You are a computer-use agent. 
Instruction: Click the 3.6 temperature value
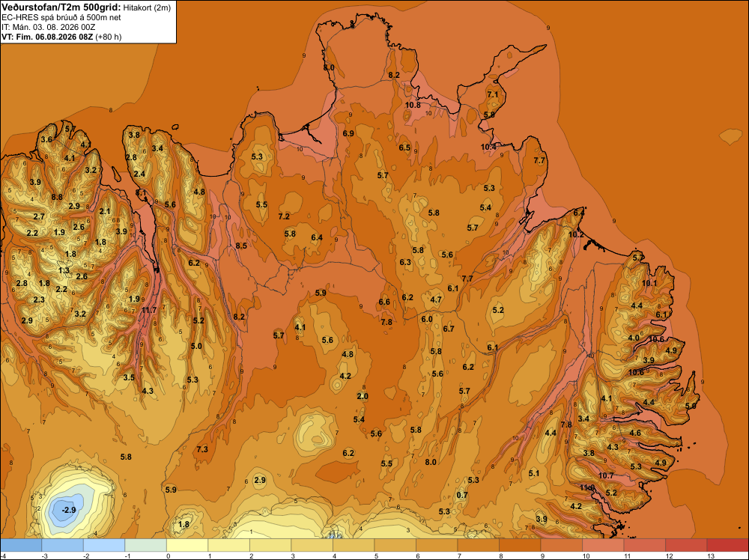pyautogui.click(x=46, y=139)
